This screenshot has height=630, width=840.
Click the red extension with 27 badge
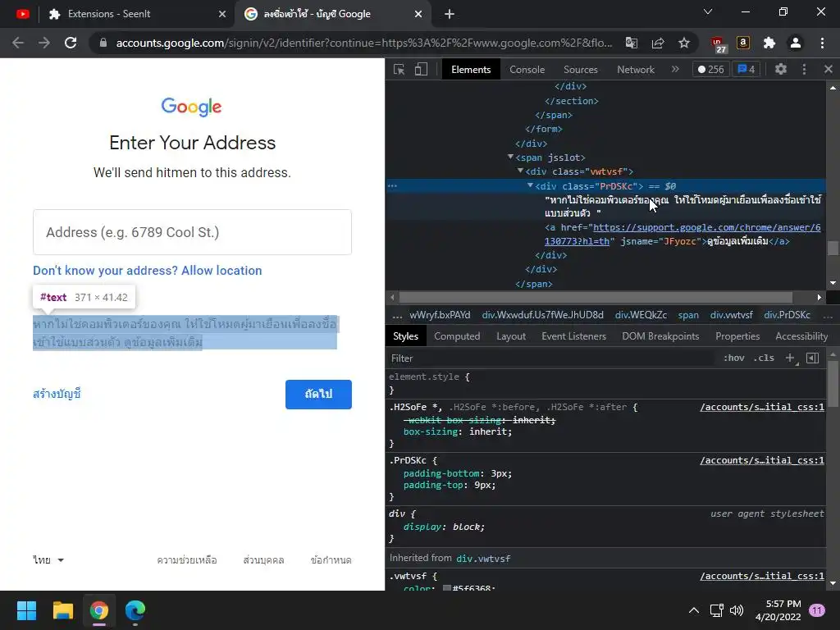tap(718, 44)
